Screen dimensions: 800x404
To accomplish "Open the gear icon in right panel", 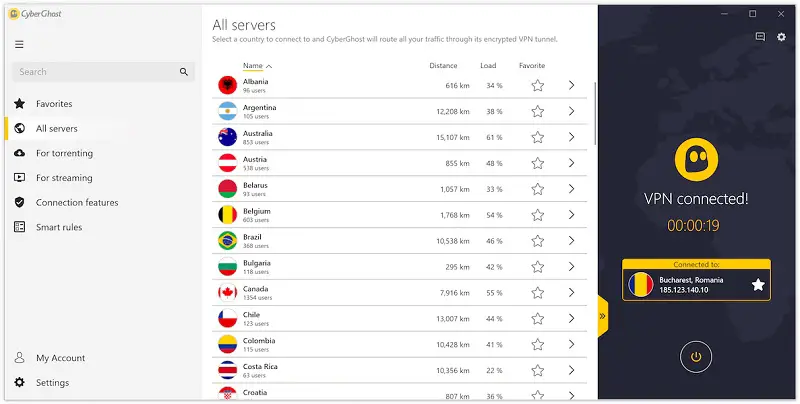I will (781, 37).
